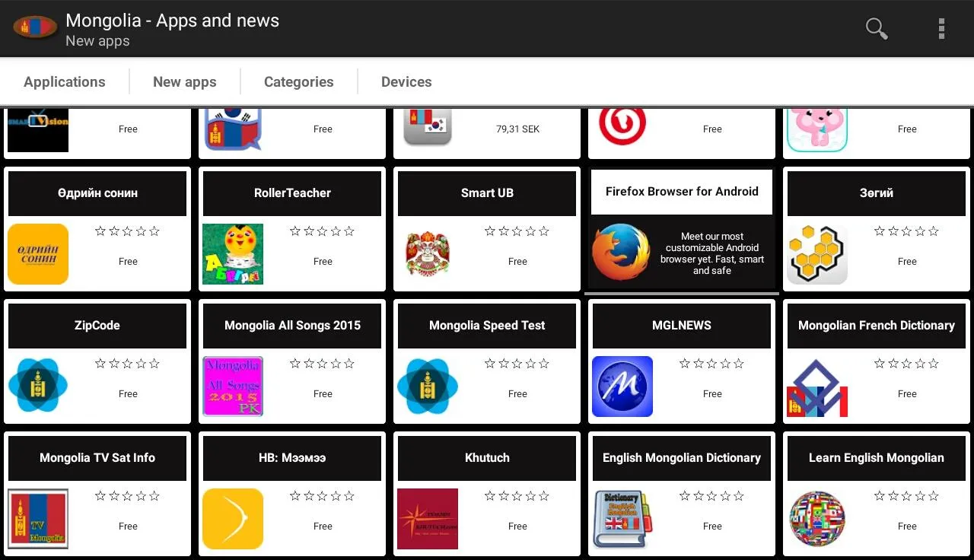This screenshot has height=560, width=974.
Task: Click the ZipCode rating stars
Action: [128, 364]
